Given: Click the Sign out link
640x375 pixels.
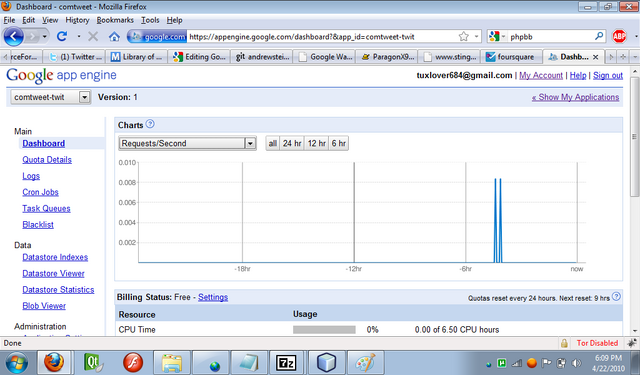Looking at the screenshot, I should [608, 75].
